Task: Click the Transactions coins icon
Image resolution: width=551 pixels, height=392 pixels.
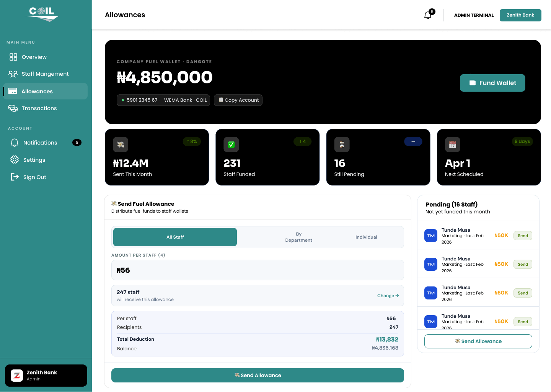Action: (13, 108)
